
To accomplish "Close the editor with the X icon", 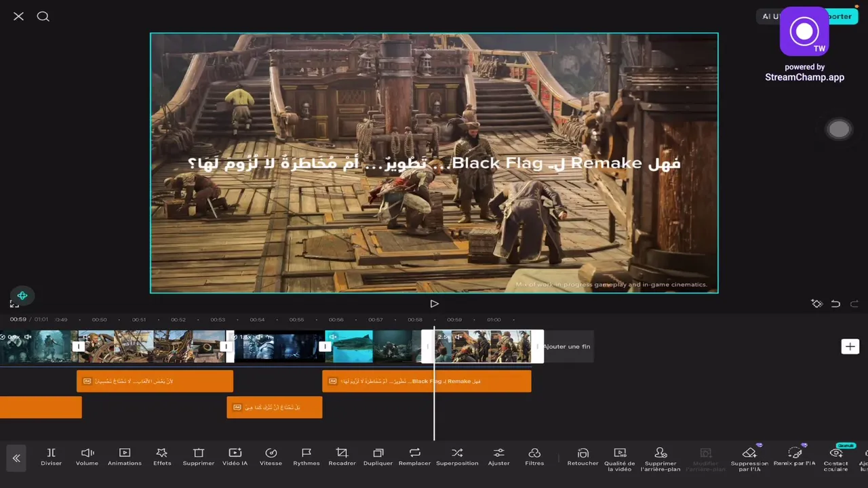I will tap(18, 16).
